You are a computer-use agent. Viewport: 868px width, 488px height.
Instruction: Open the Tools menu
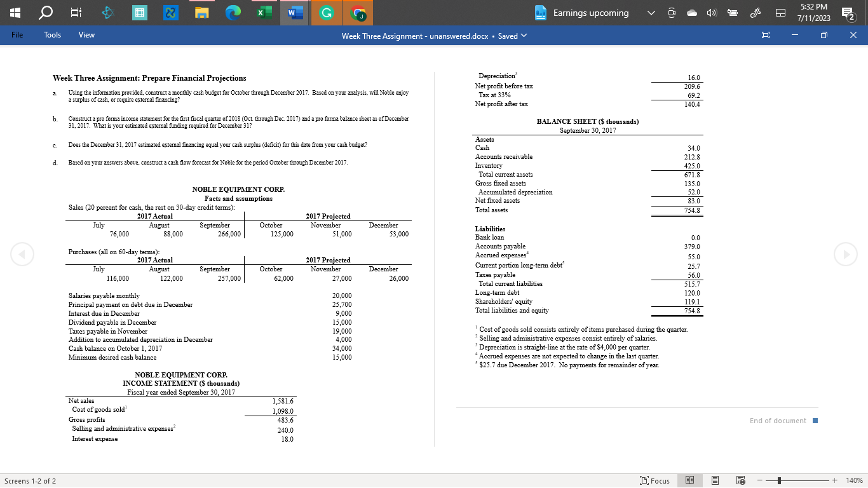(51, 35)
